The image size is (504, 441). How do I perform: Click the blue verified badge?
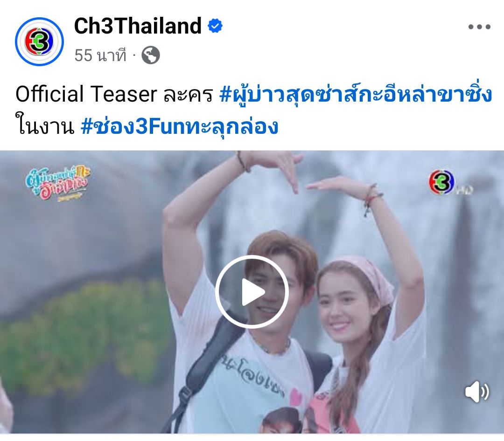click(x=215, y=26)
